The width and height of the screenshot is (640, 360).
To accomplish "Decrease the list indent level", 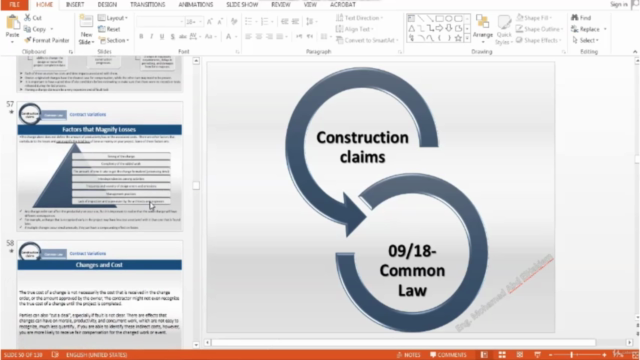I will pyautogui.click(x=284, y=21).
